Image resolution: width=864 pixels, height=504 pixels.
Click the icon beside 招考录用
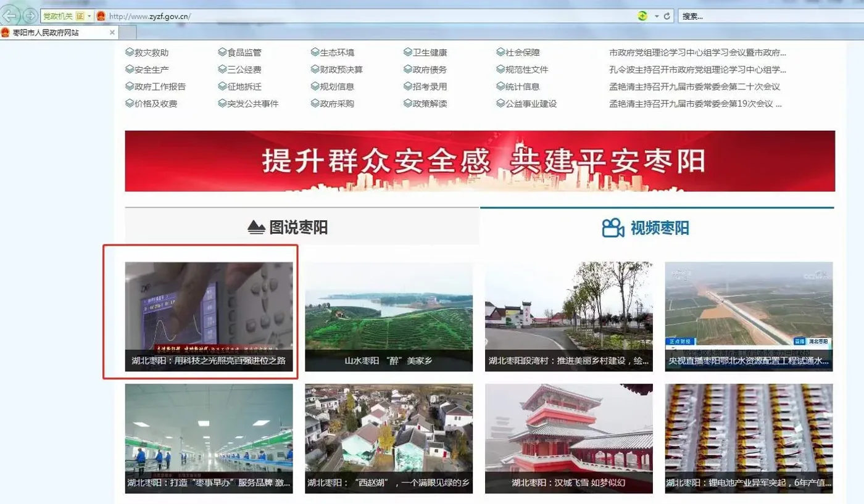pyautogui.click(x=408, y=86)
